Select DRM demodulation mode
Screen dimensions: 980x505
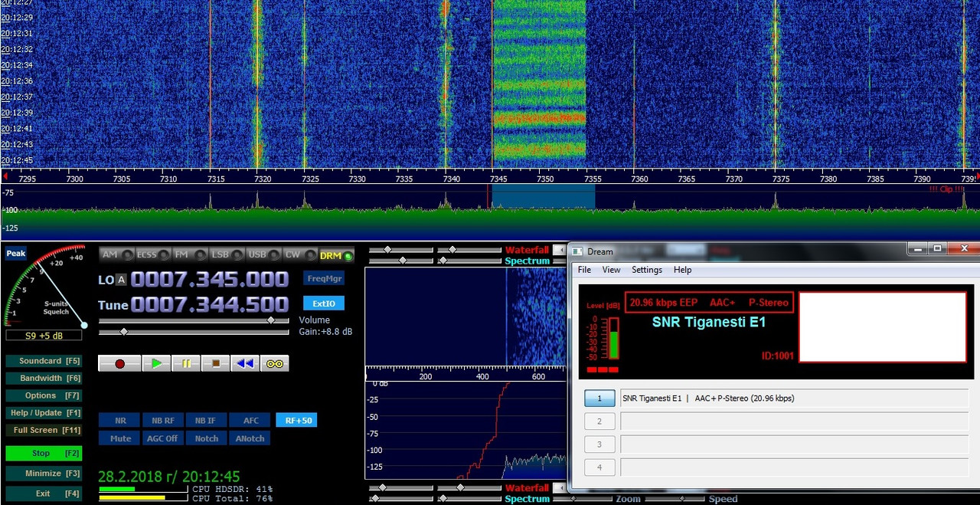click(x=336, y=255)
